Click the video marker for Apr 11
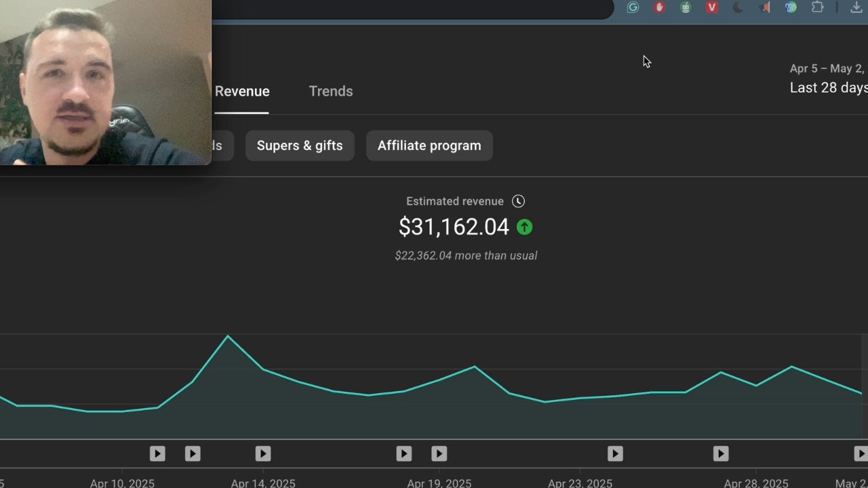Screen dimensions: 868x488 (x=157, y=453)
